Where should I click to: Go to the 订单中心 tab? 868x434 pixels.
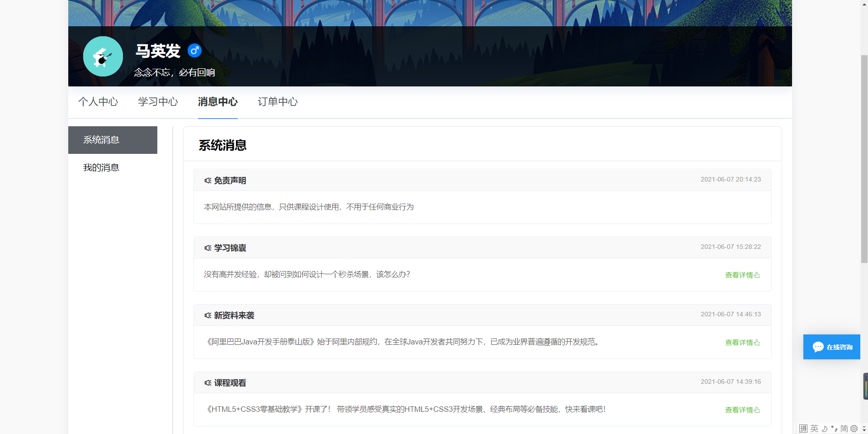(278, 102)
